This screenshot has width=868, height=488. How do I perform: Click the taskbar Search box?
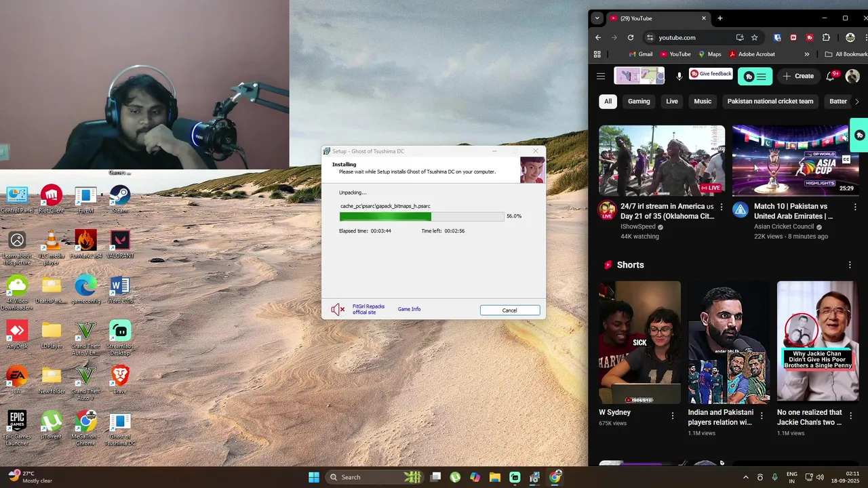pyautogui.click(x=373, y=477)
